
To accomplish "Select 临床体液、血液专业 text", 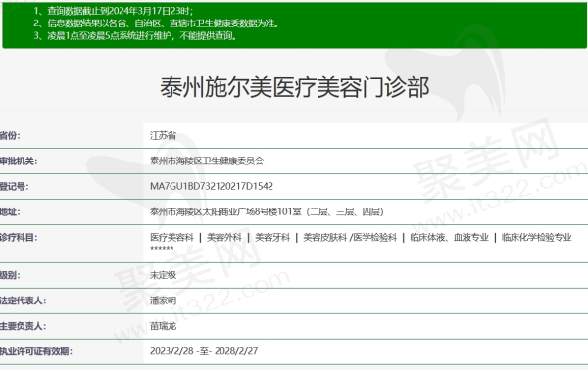I will point(449,238).
